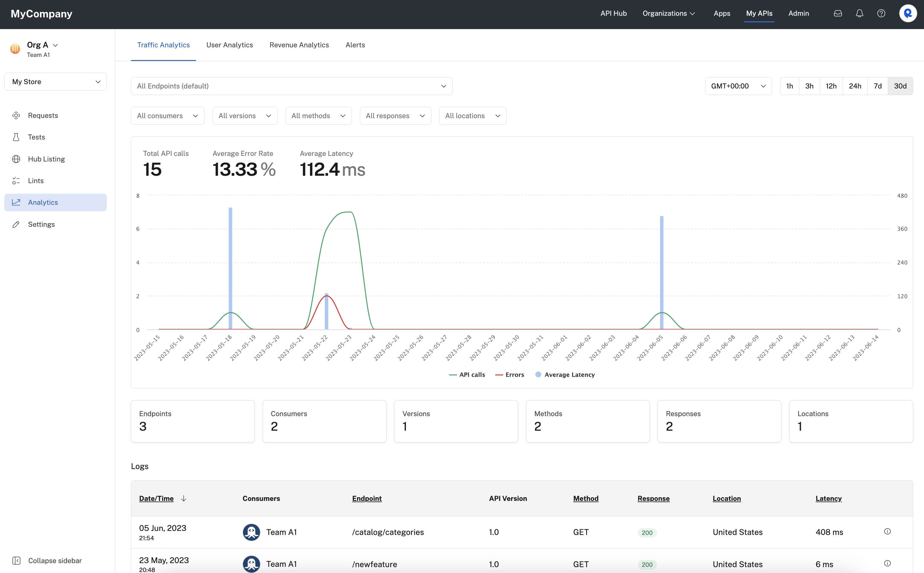Screen dimensions: 924x573
Task: Go to Apps in top nav
Action: click(722, 13)
